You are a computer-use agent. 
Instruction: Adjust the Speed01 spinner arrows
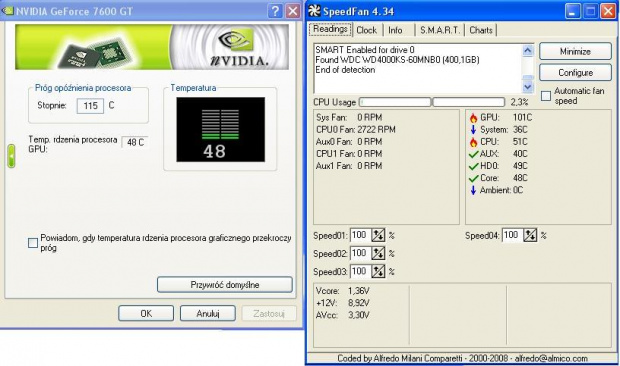[378, 236]
